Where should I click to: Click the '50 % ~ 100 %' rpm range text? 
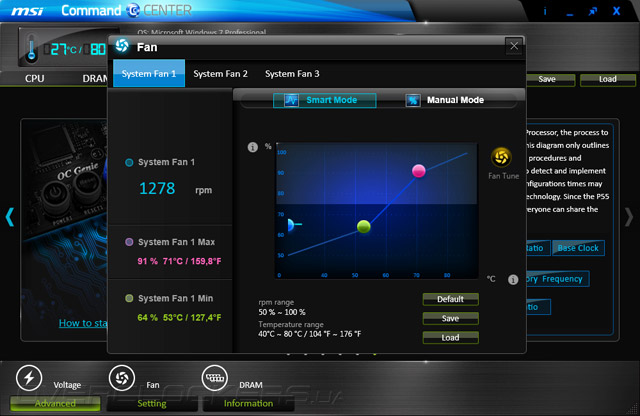tap(282, 312)
